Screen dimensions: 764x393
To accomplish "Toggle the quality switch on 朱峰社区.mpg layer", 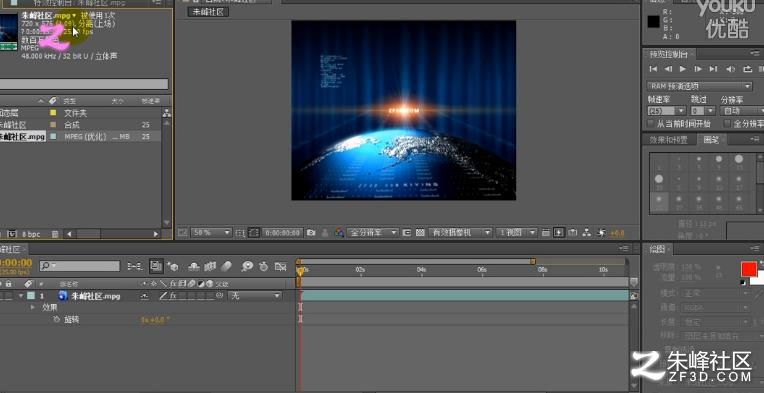I will (163, 296).
